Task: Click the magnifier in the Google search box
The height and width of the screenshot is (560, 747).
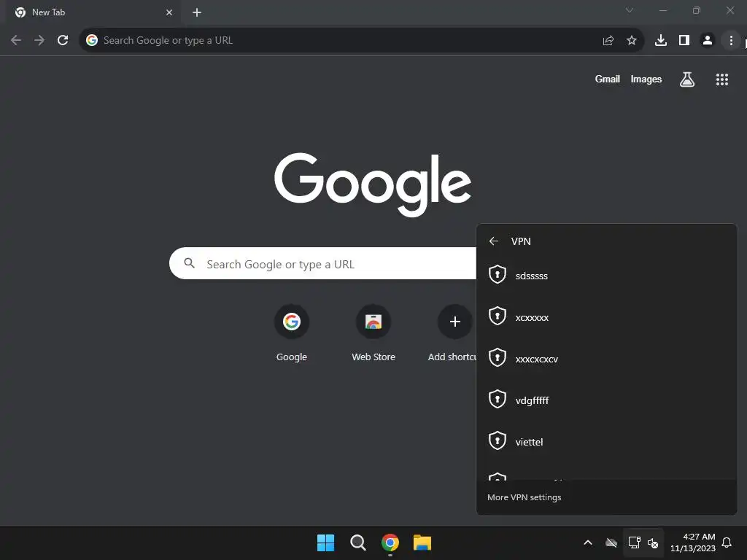Action: 189,263
